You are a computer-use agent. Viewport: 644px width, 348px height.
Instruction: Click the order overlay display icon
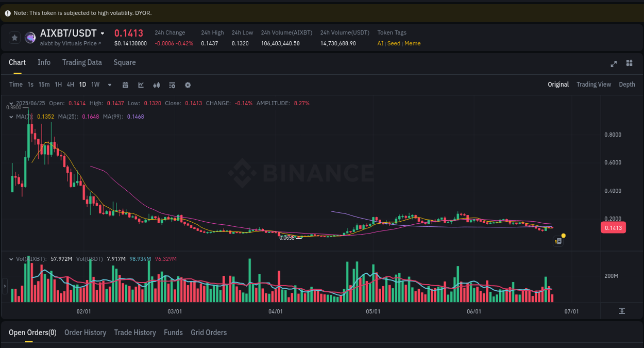click(x=172, y=85)
